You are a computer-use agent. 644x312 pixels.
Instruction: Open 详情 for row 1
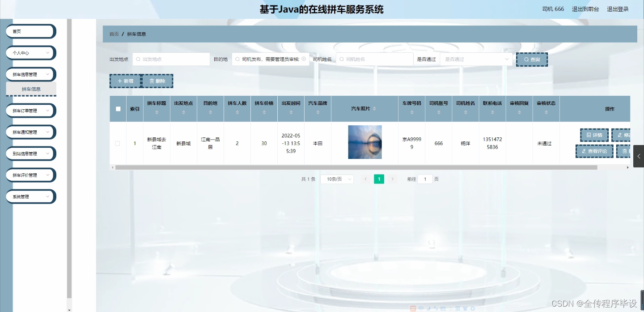click(594, 135)
